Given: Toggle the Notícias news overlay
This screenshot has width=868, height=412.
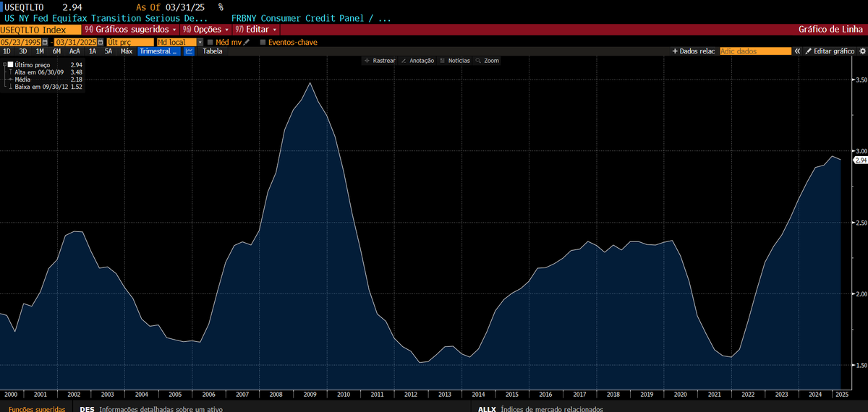Looking at the screenshot, I should coord(455,61).
